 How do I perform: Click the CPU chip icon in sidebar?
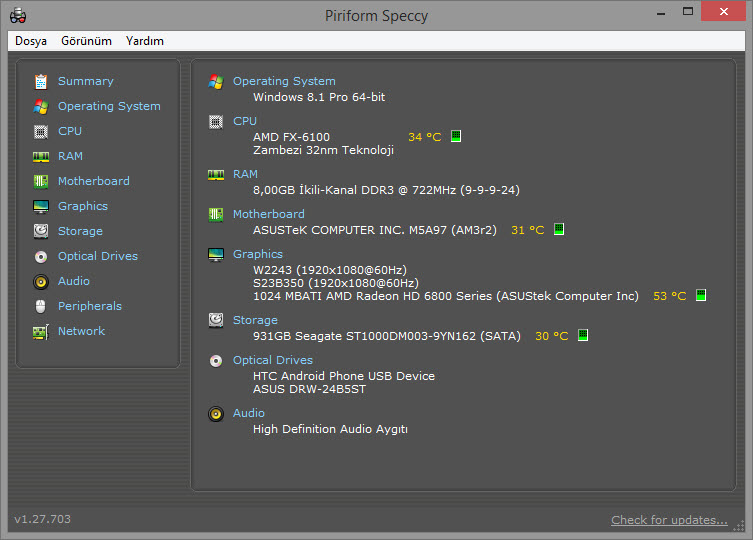[x=41, y=132]
